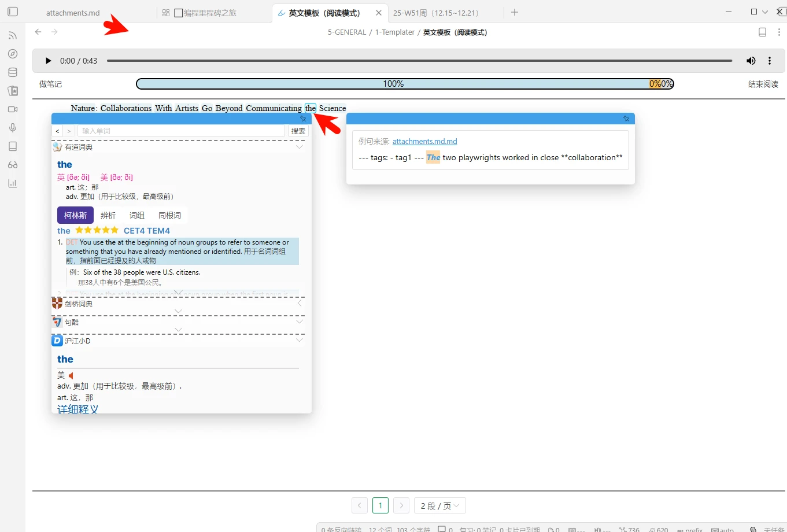Navigate back with the left arrow
Screen dimensions: 787x532
[x=38, y=32]
